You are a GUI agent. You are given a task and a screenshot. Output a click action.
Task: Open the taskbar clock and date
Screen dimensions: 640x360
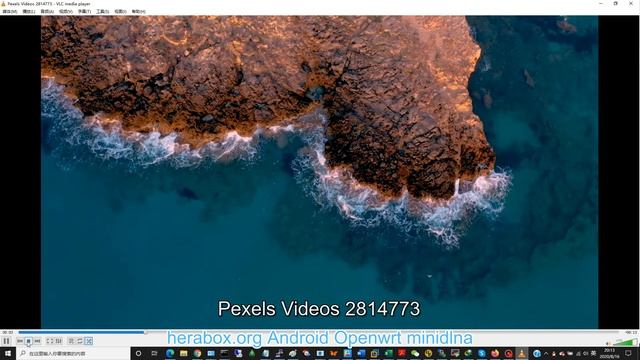click(x=609, y=353)
